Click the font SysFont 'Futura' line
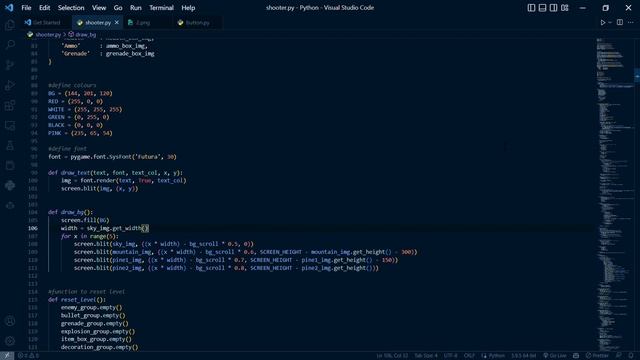Image resolution: width=640 pixels, height=360 pixels. click(x=112, y=157)
